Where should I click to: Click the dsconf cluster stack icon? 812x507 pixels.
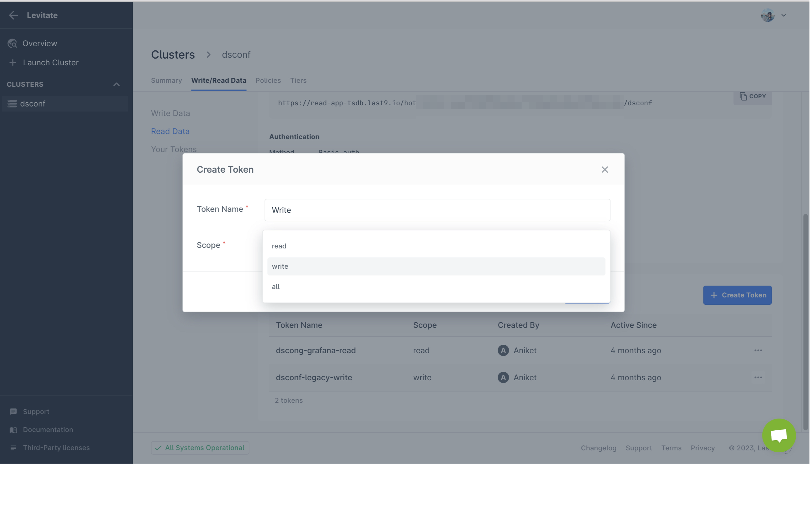pyautogui.click(x=12, y=104)
